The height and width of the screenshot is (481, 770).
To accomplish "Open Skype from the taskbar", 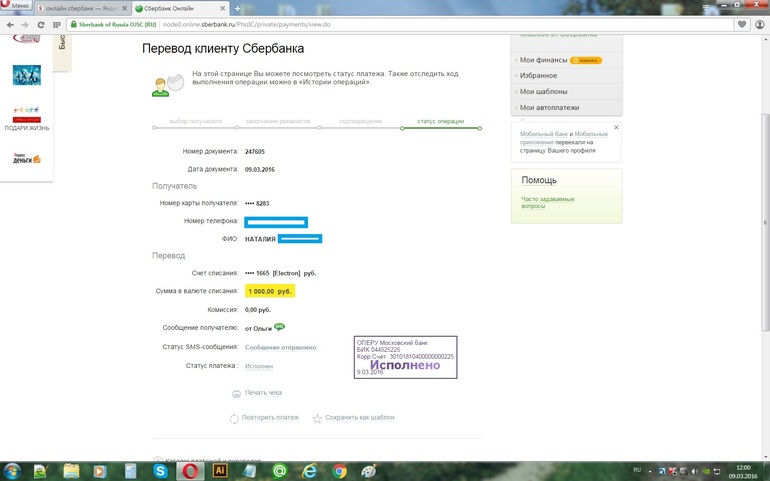I will pos(160,471).
